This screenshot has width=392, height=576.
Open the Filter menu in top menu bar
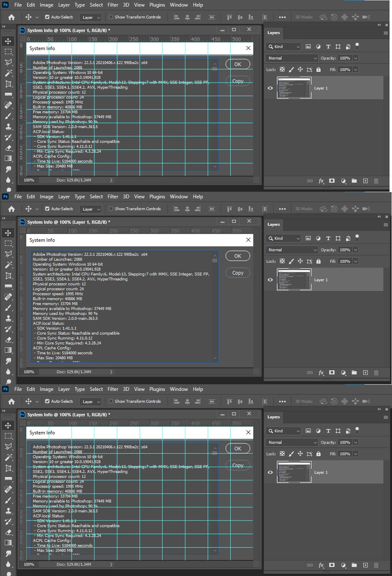pos(113,5)
